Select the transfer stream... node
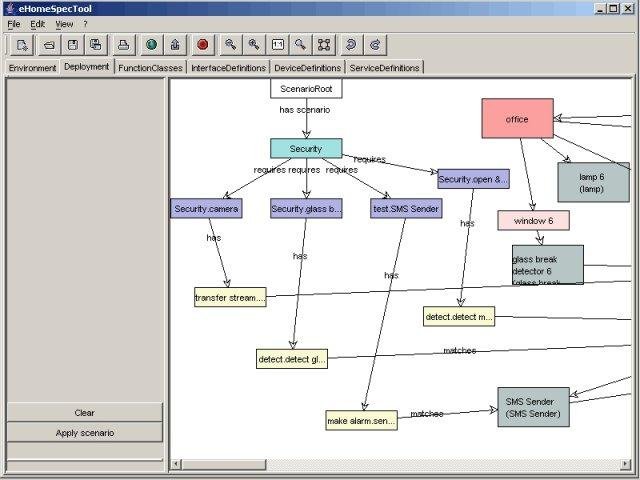 (x=230, y=297)
